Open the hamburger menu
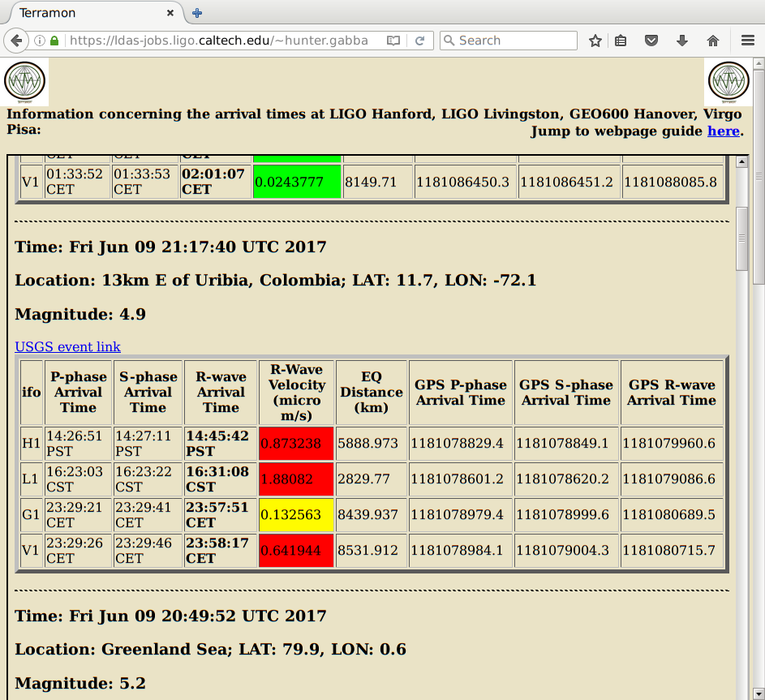The image size is (765, 700). (x=748, y=41)
